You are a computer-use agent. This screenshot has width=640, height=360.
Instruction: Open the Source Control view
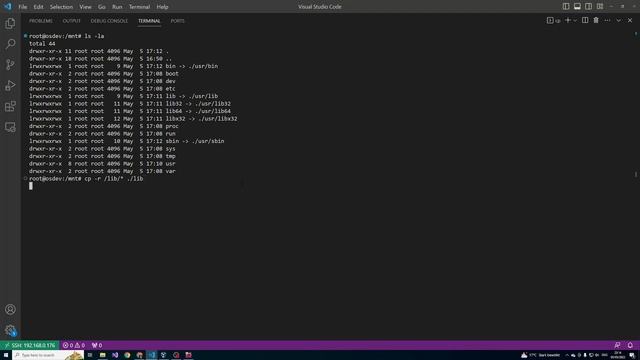(10, 64)
